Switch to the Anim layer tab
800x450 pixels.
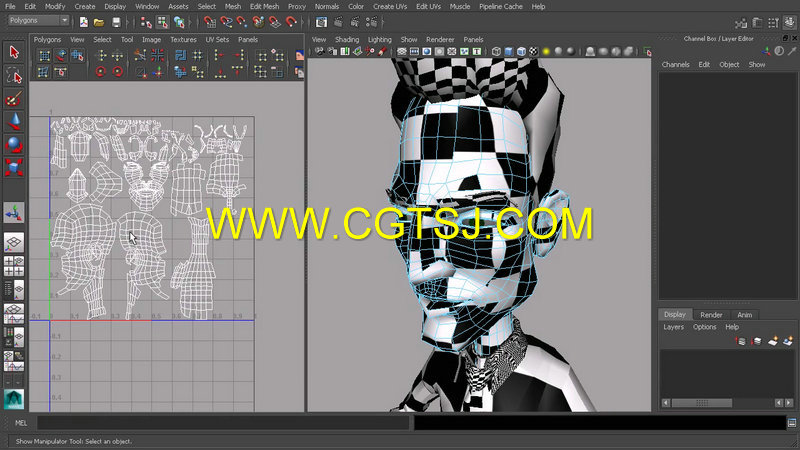pos(744,315)
